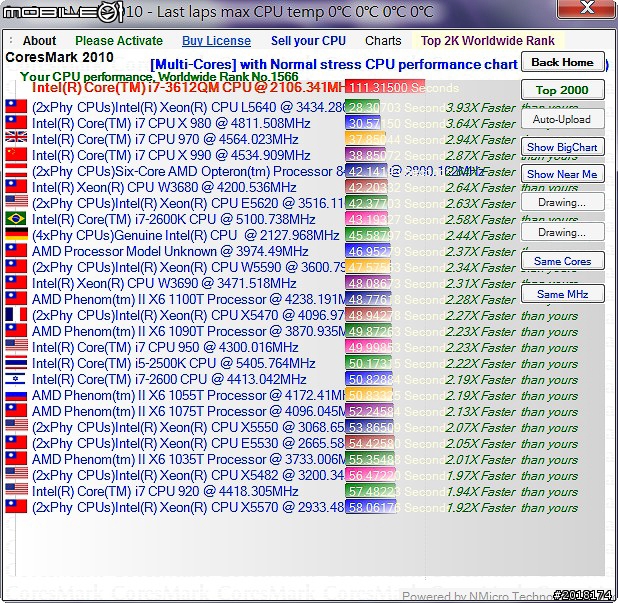
Task: Click US flag beside i7 CPU 920 row
Action: pos(16,491)
